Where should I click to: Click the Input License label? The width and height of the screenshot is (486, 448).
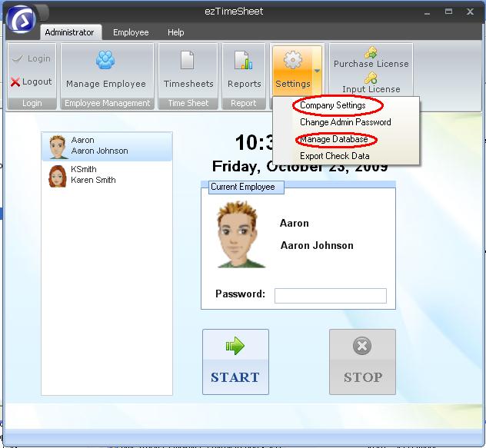tap(371, 89)
